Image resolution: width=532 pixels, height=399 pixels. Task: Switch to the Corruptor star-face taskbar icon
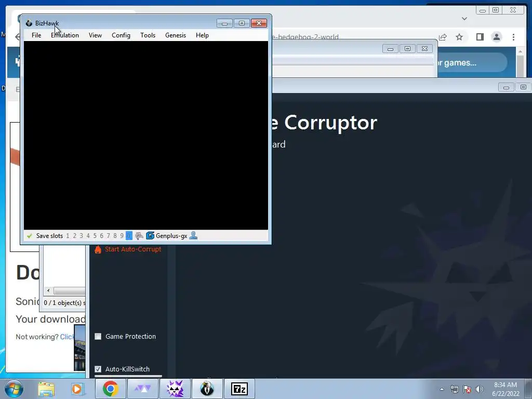click(175, 389)
